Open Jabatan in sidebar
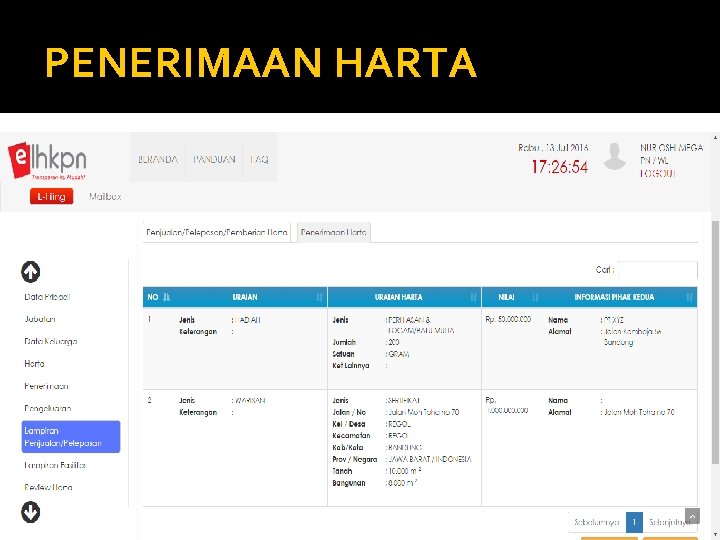Image resolution: width=720 pixels, height=540 pixels. 40,319
